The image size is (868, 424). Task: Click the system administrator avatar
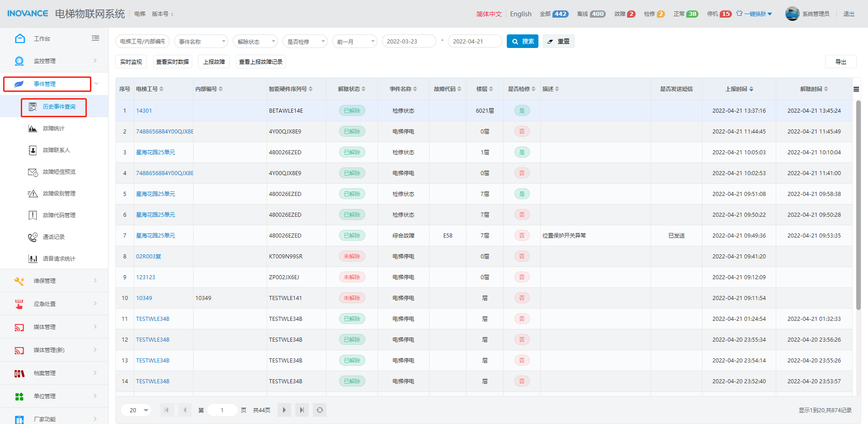(x=792, y=14)
